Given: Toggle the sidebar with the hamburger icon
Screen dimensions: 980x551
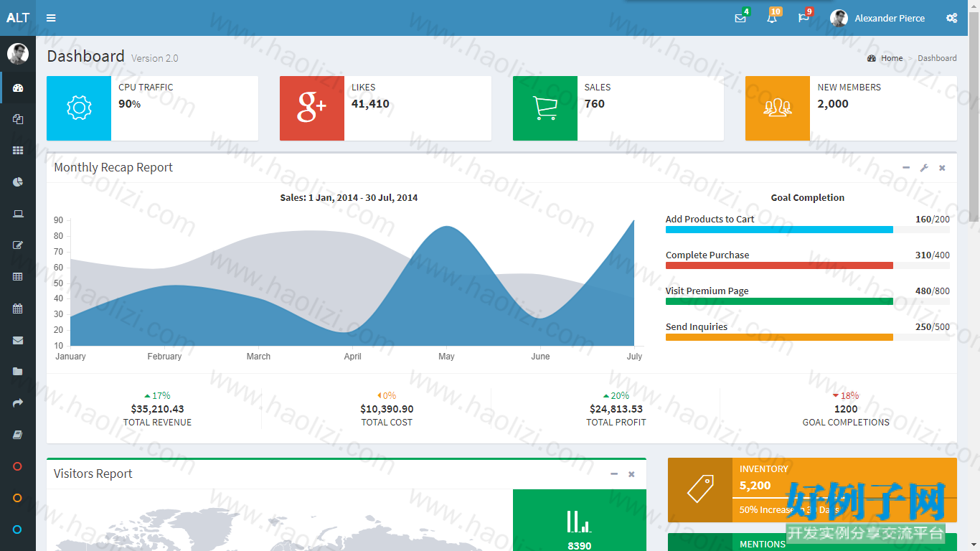Looking at the screenshot, I should point(51,18).
